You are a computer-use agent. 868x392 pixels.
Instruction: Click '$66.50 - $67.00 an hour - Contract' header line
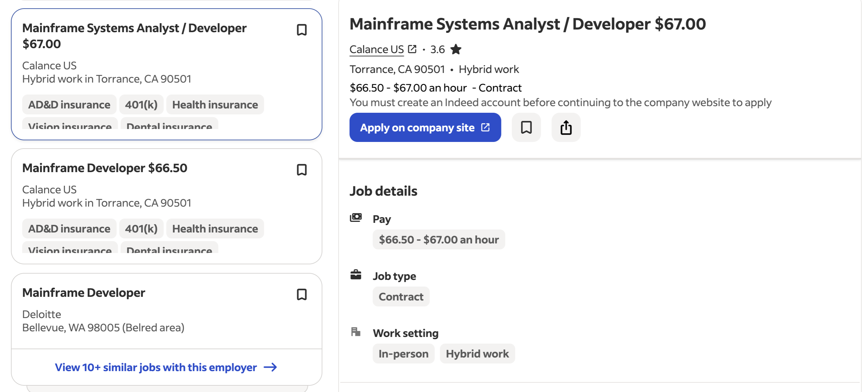pos(435,88)
